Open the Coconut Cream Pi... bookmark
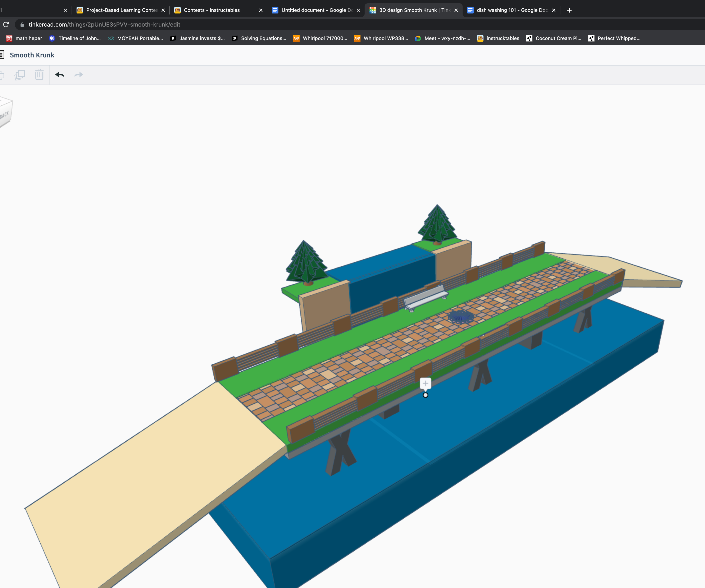Image resolution: width=705 pixels, height=588 pixels. [558, 38]
